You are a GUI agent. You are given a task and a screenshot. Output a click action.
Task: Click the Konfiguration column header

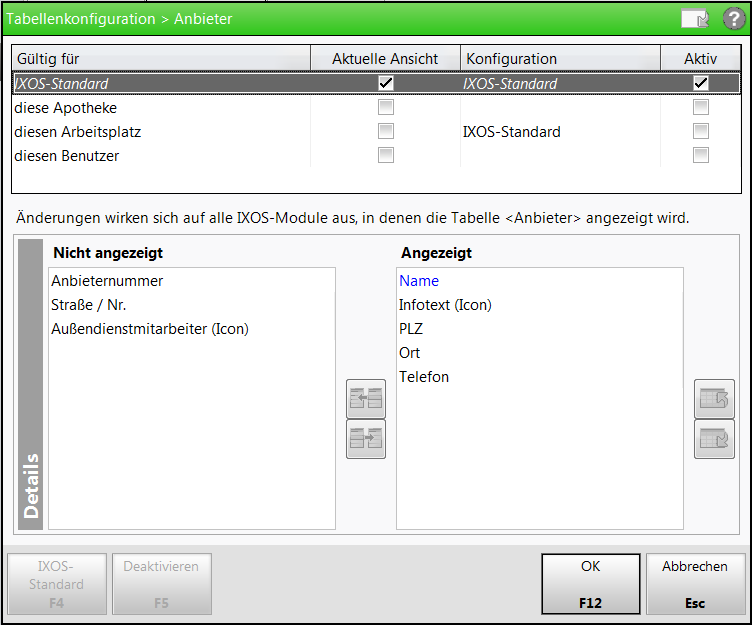click(x=560, y=59)
